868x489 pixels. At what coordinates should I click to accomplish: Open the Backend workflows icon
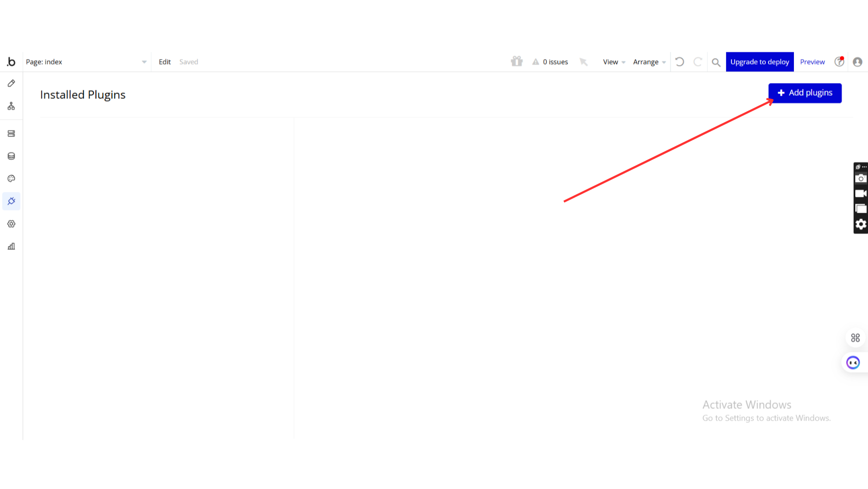coord(11,134)
